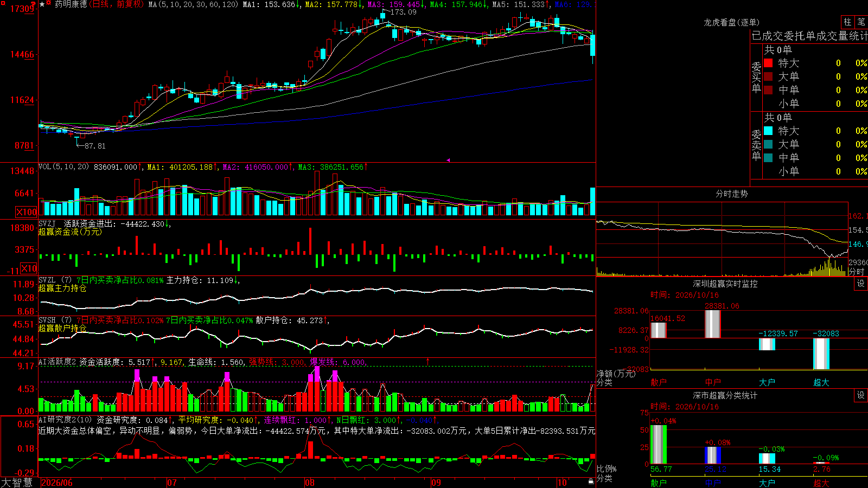This screenshot has height=488, width=868.
Task: Click the 173.09 high price annotation
Action: click(x=404, y=12)
